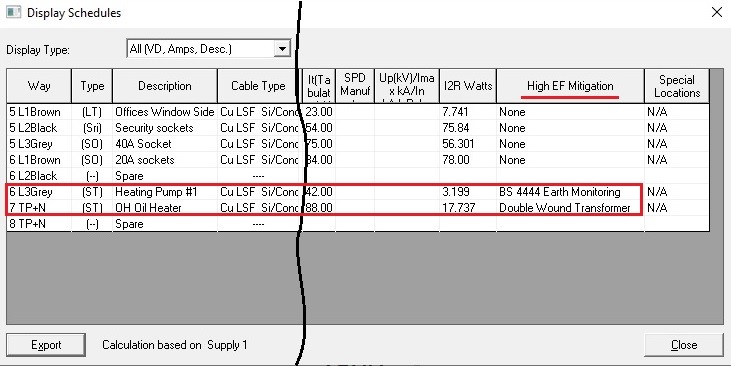Click the High EF Mitigation column header

pos(570,86)
